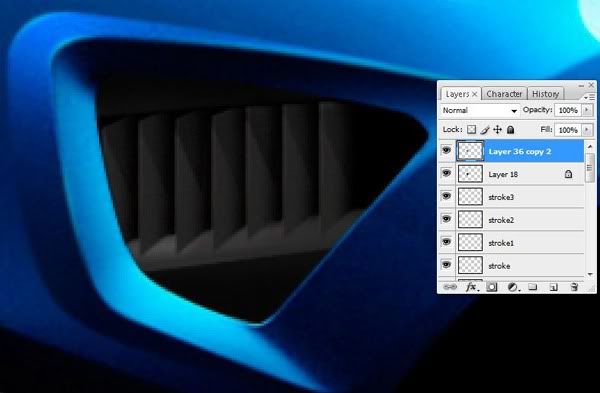Delete layer with the trash icon
The width and height of the screenshot is (600, 393).
pyautogui.click(x=574, y=287)
